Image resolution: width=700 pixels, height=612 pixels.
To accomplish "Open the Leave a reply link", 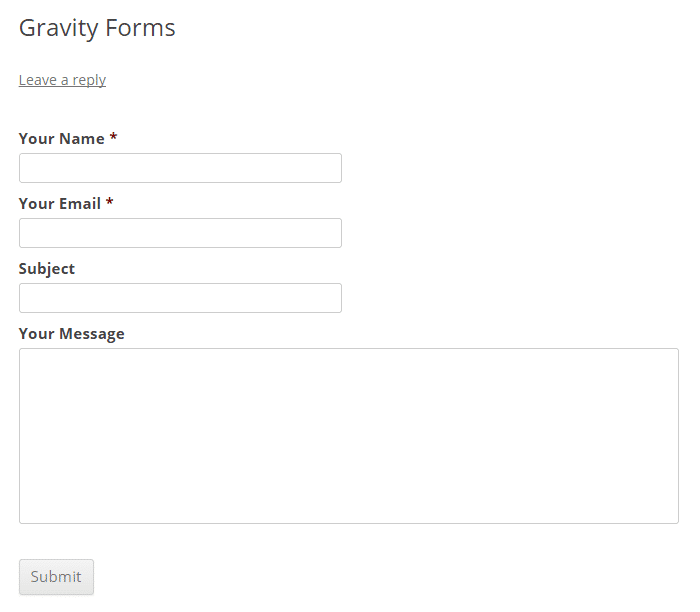I will [x=62, y=80].
